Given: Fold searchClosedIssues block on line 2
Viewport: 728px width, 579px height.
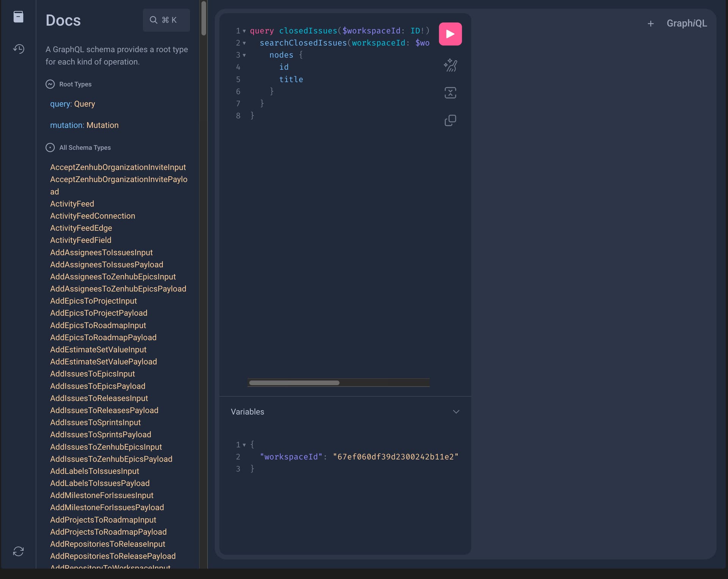Looking at the screenshot, I should pyautogui.click(x=244, y=43).
